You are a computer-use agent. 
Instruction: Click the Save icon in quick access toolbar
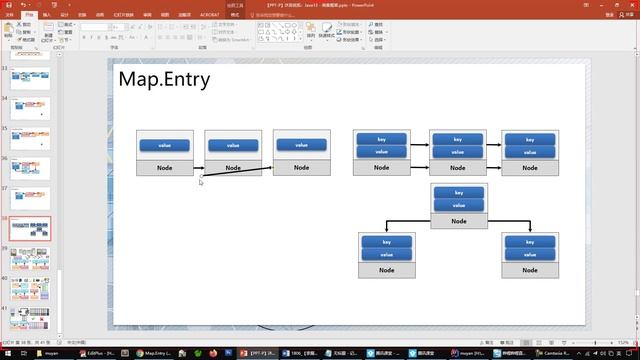(x=9, y=5)
